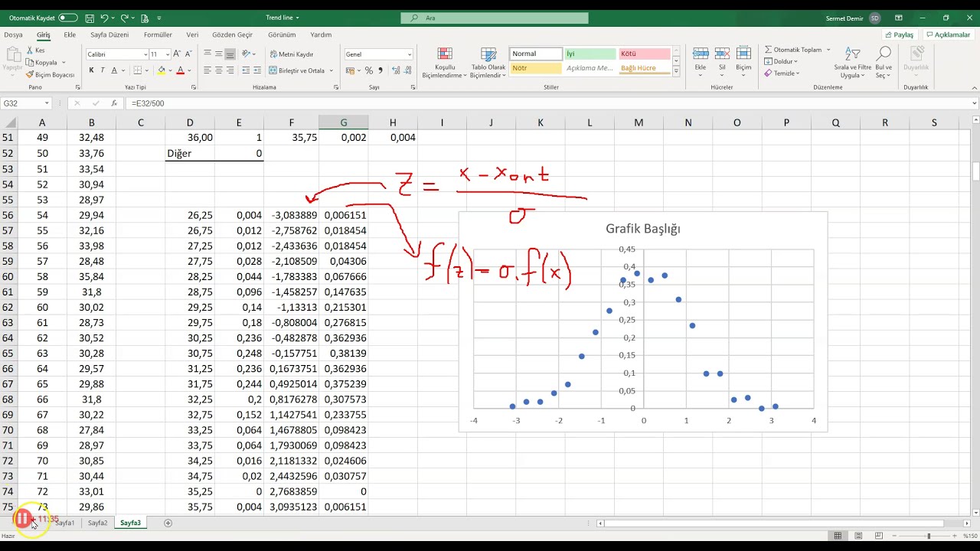
Task: Toggle italic formatting (T)
Action: point(102,70)
